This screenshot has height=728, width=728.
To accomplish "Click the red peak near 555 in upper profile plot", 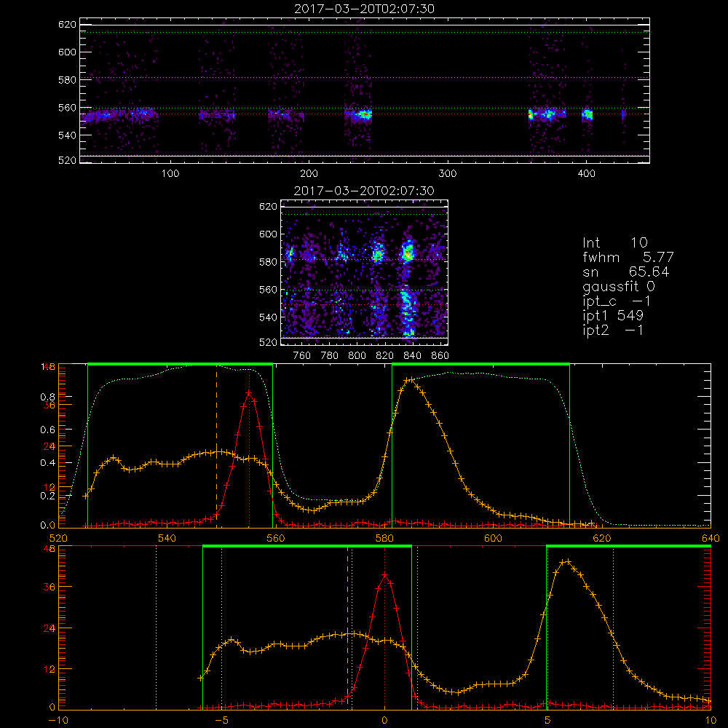I will (249, 393).
